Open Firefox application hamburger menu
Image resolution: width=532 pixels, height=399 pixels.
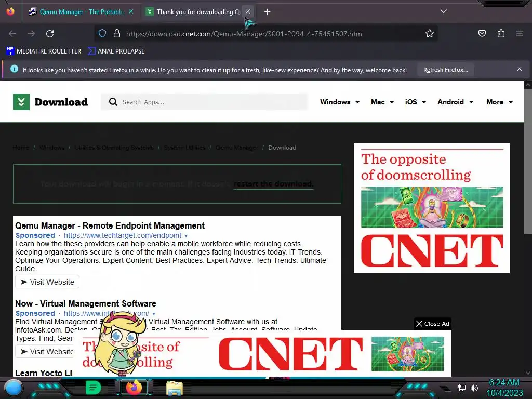[520, 33]
